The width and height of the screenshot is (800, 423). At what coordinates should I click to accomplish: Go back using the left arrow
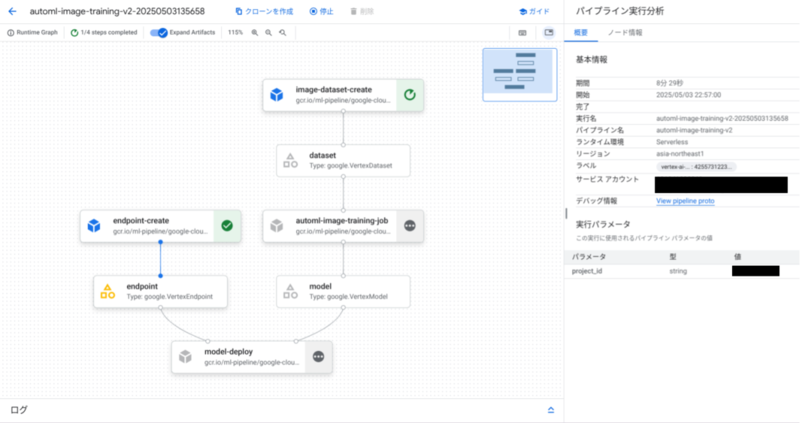pos(12,11)
